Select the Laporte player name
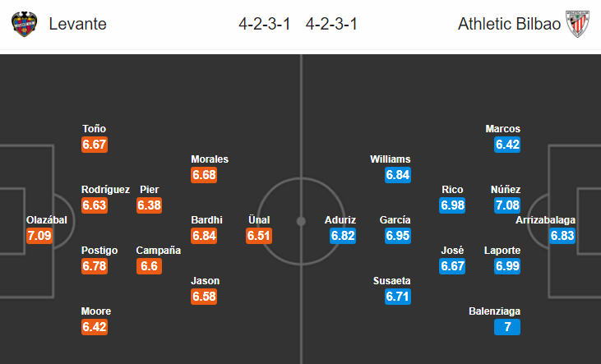This screenshot has height=364, width=601. [502, 251]
